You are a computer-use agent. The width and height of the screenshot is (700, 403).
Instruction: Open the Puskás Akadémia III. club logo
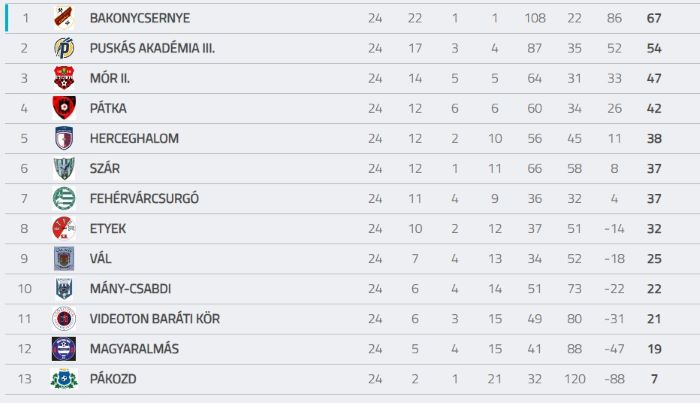pyautogui.click(x=64, y=48)
